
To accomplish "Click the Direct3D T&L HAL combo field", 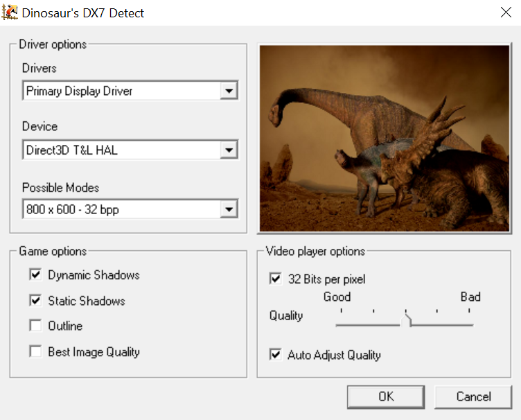I will pyautogui.click(x=130, y=150).
